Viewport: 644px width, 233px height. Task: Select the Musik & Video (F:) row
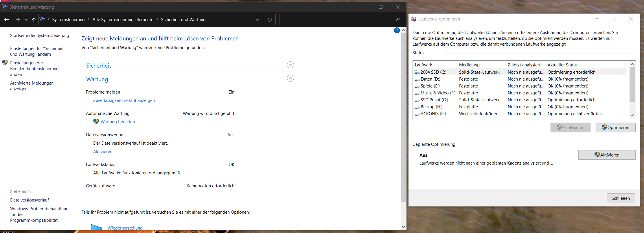(519, 93)
